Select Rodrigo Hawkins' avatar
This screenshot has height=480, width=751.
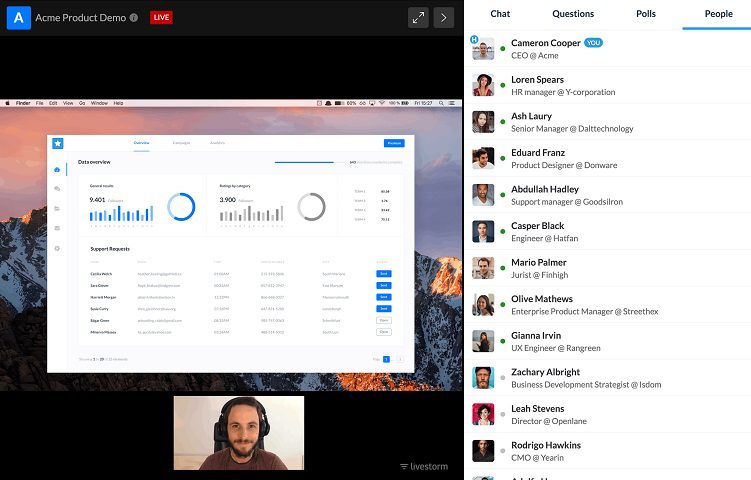point(483,451)
